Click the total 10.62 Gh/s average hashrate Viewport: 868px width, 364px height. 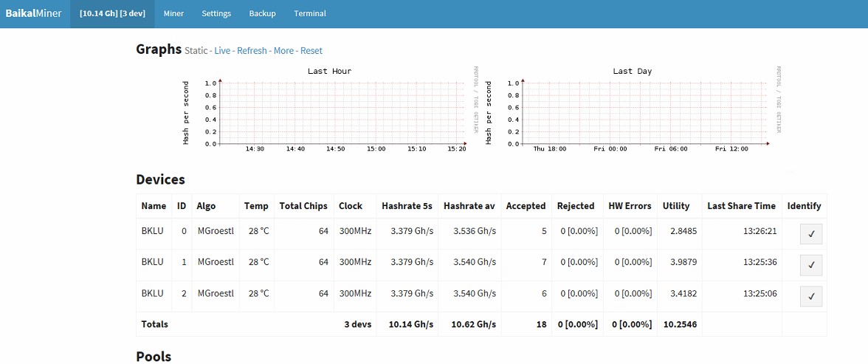point(473,324)
